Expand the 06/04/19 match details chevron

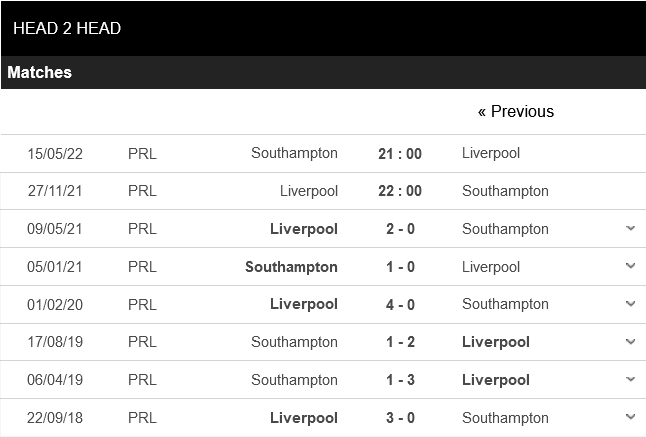click(x=630, y=380)
